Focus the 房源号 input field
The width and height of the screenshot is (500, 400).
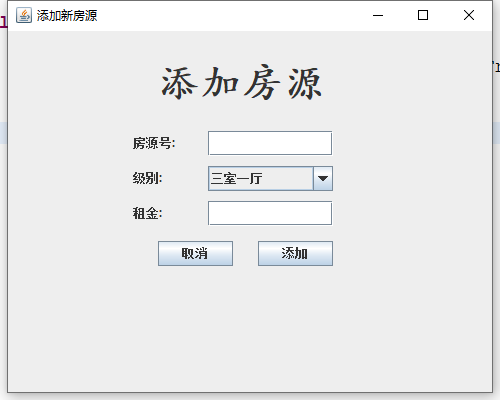270,143
